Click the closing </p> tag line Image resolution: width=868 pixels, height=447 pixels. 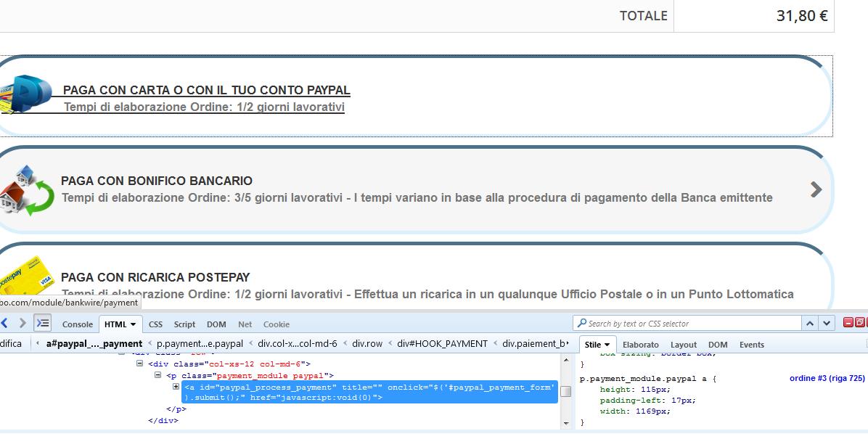point(176,409)
